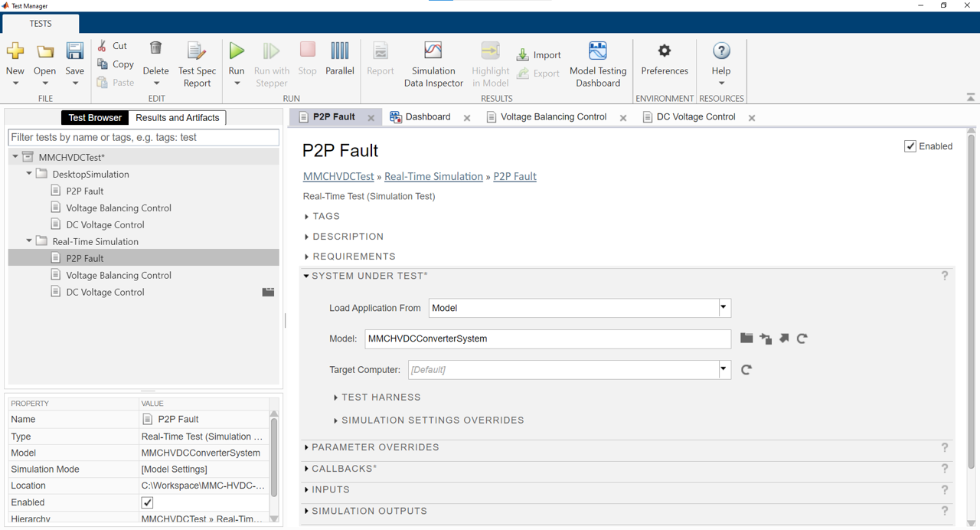The height and width of the screenshot is (530, 980).
Task: Click the folder icon beside DC Voltage Control
Action: (x=268, y=292)
